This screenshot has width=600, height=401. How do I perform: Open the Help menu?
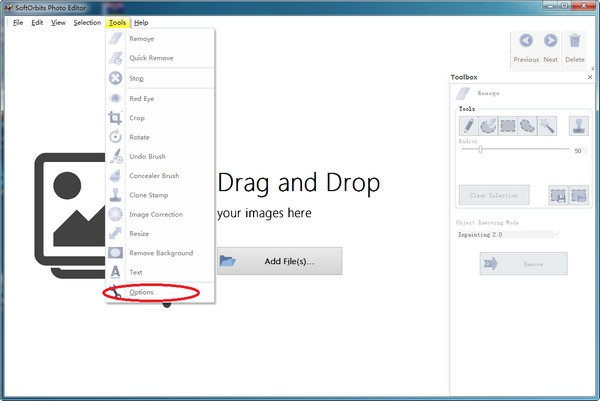click(141, 23)
